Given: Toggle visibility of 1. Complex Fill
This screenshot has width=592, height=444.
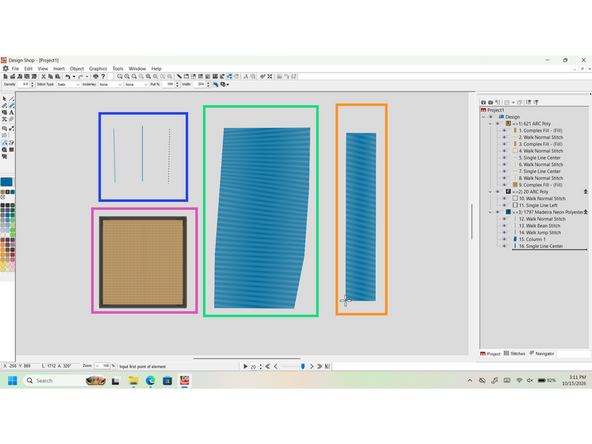Looking at the screenshot, I should [x=504, y=131].
